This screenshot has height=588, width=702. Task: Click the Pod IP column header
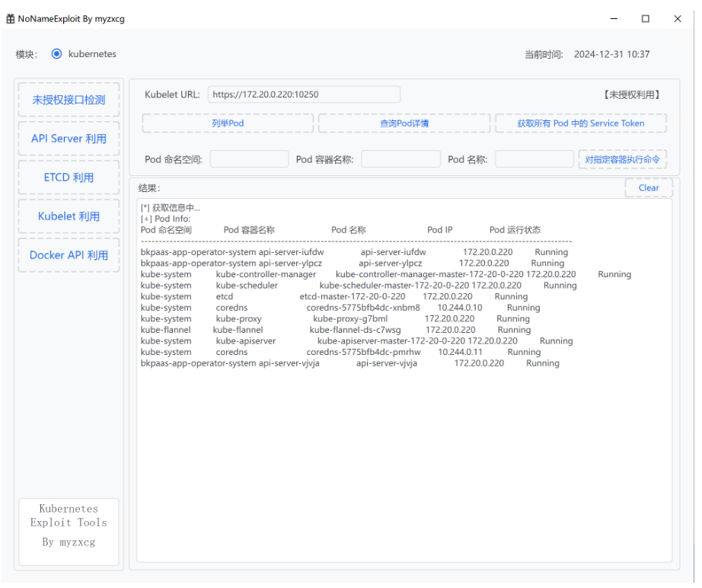pyautogui.click(x=441, y=231)
